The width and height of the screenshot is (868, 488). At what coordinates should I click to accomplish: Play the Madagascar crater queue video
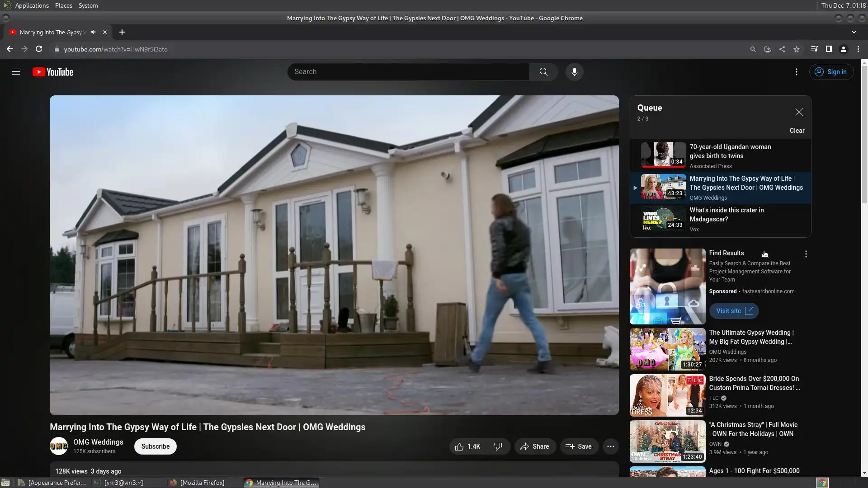[x=726, y=215]
